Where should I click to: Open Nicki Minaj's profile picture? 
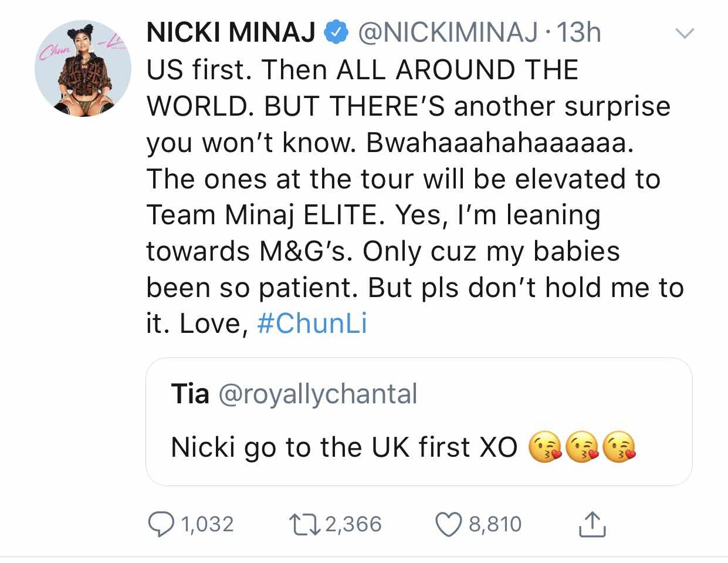tap(83, 68)
